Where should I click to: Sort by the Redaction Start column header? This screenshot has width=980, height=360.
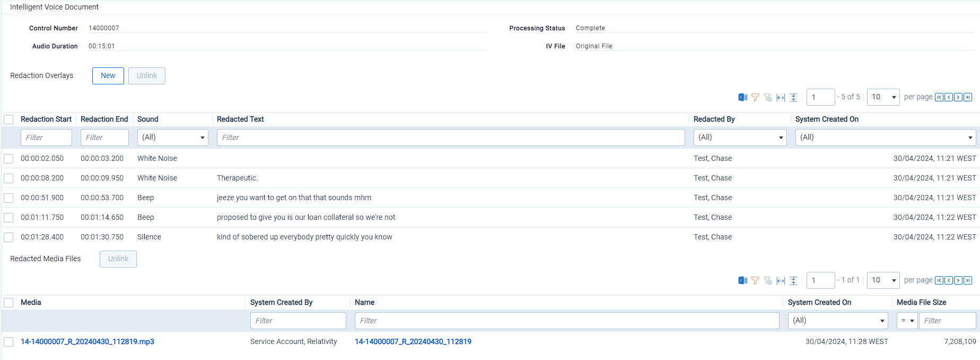[x=46, y=119]
